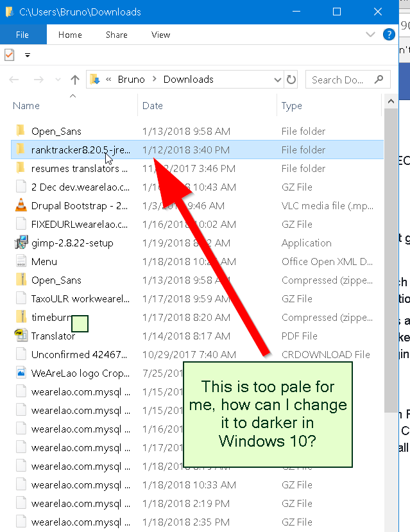Open Customize Quick Access Toolbar dropdown

tap(28, 55)
